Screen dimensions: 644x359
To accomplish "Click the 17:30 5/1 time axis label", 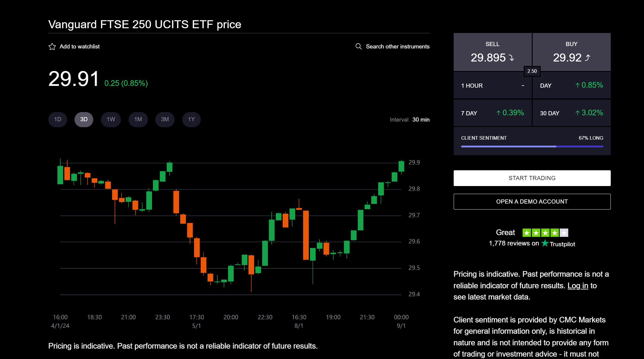I will [197, 322].
